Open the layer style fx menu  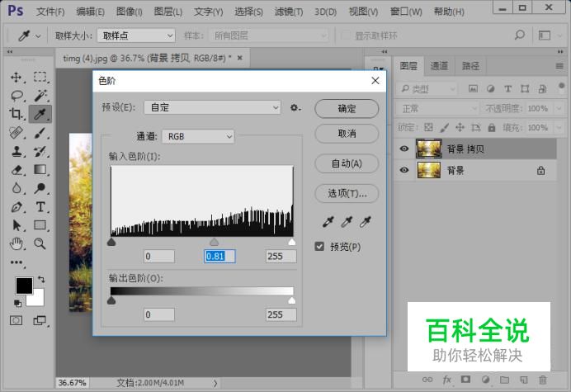pos(447,380)
